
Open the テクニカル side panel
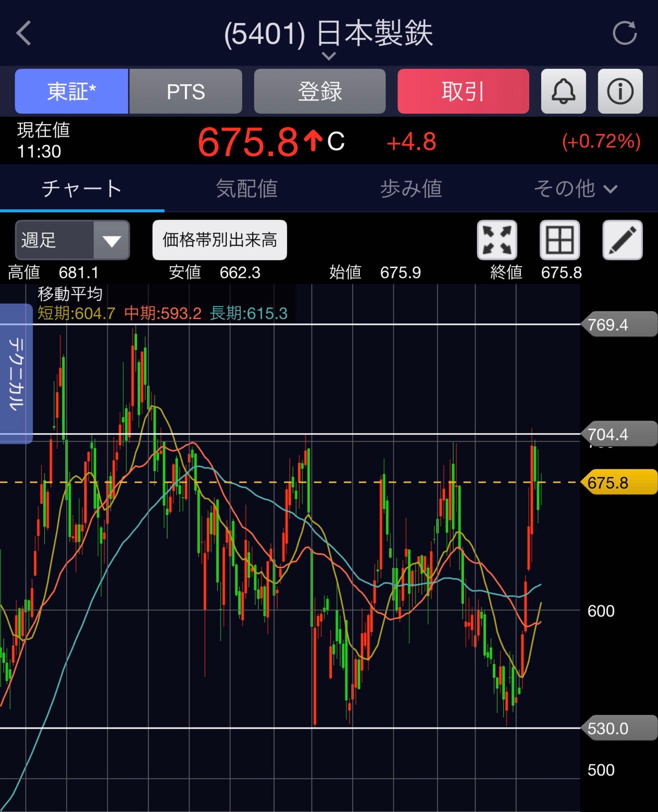click(x=16, y=373)
